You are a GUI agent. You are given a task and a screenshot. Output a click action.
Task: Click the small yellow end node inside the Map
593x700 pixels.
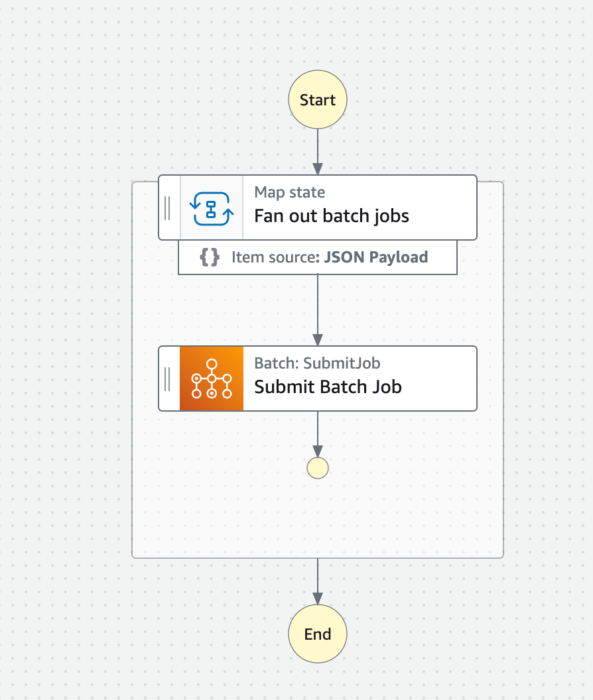[x=317, y=467]
